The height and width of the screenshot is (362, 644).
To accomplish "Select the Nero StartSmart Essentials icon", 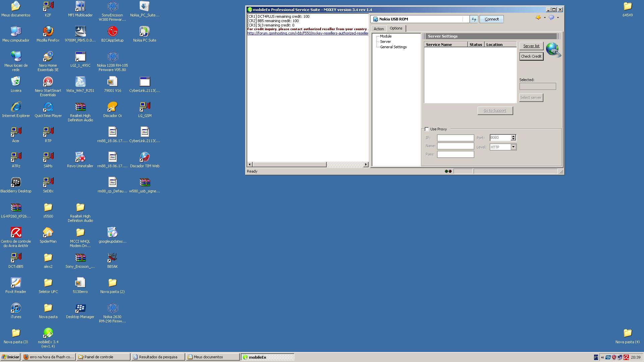I will pyautogui.click(x=48, y=86).
